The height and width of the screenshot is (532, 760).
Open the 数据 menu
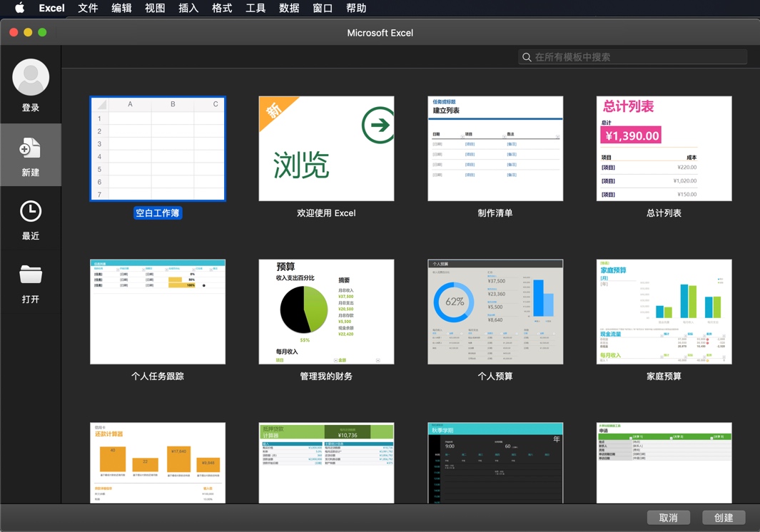(x=288, y=9)
